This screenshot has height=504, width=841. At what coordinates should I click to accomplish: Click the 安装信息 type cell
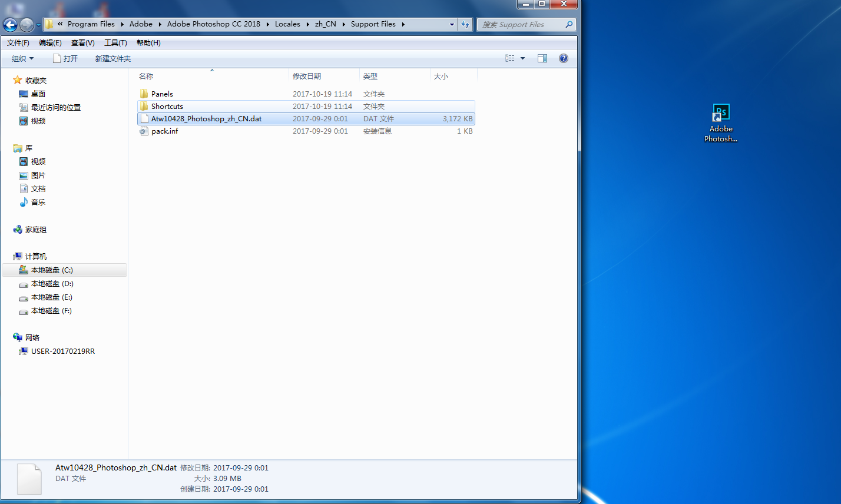point(378,131)
